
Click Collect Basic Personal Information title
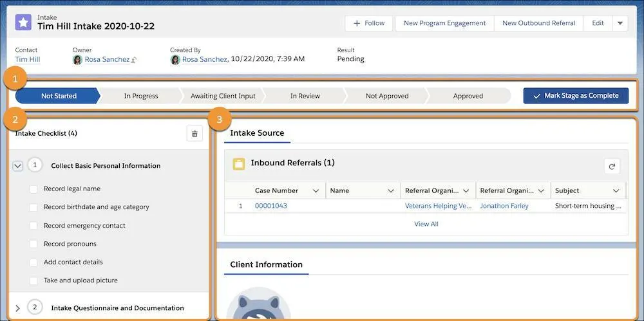click(x=106, y=166)
